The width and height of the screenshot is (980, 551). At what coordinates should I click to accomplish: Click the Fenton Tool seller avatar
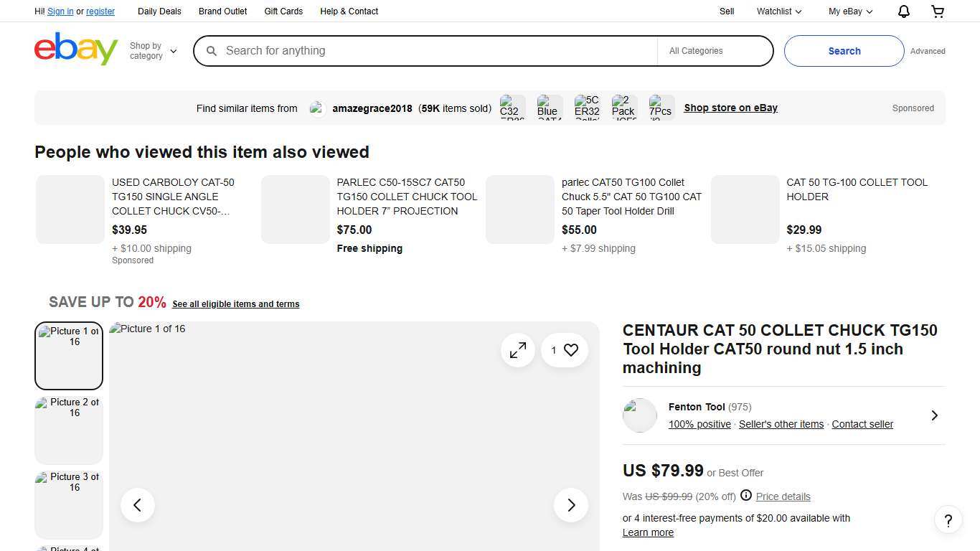639,415
